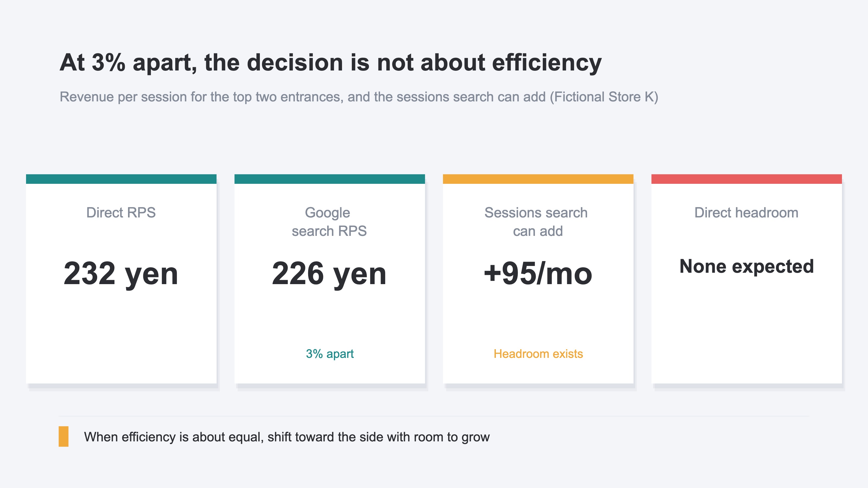Select the takeaway sentence about room to grow
The width and height of the screenshot is (868, 488).
(287, 437)
